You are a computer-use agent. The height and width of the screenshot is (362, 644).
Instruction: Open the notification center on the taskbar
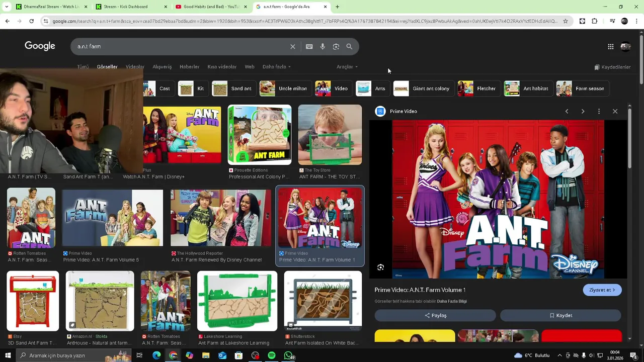coord(633,355)
